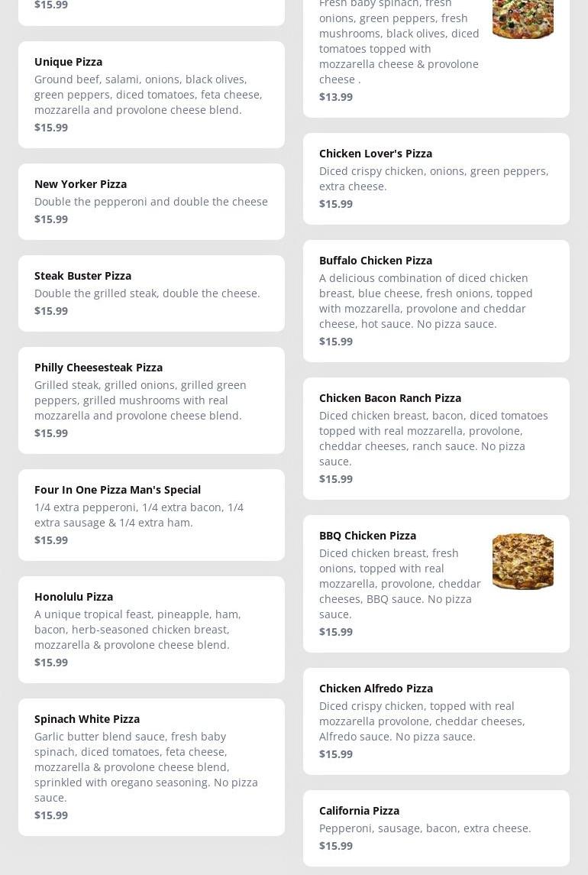Click the Spinach White Pizza $15.99 price
Screen dimensions: 588x875
[51, 815]
